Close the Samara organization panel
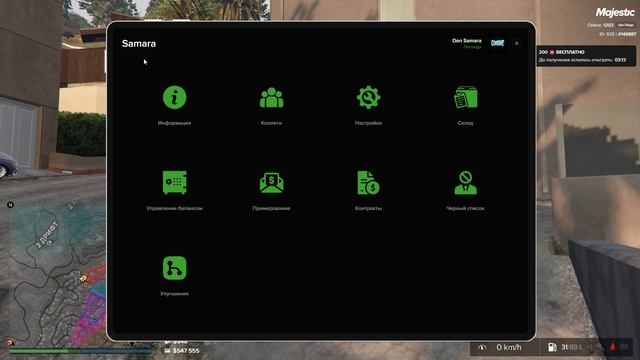This screenshot has height=360, width=640. pyautogui.click(x=516, y=43)
